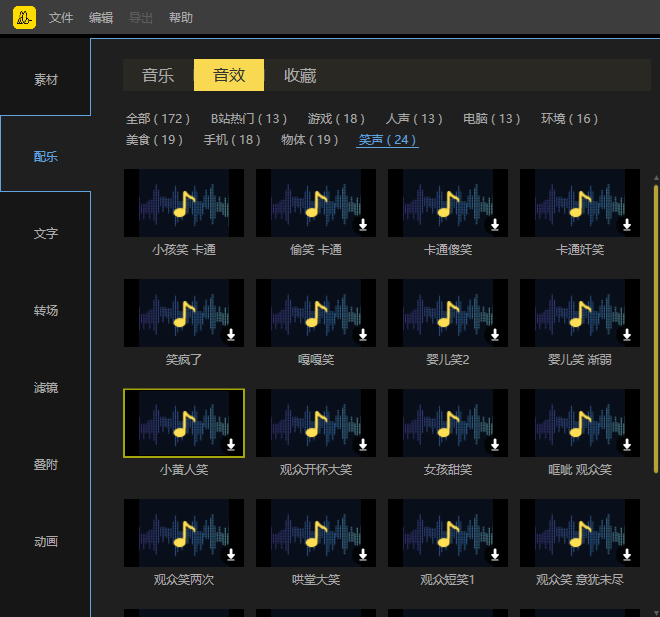Viewport: 660px width, 617px height.
Task: Download the 小黄人笑 sound effect
Action: (x=231, y=445)
